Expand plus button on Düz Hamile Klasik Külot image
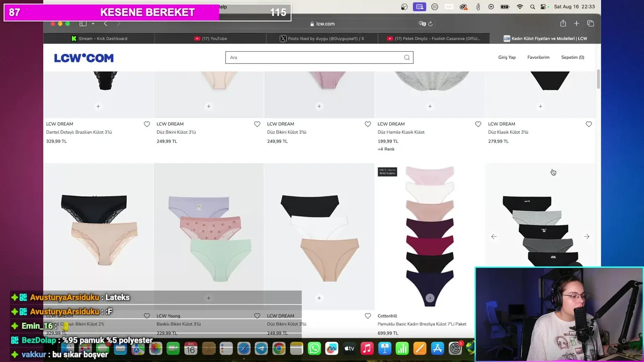The height and width of the screenshot is (362, 644). pos(430,106)
